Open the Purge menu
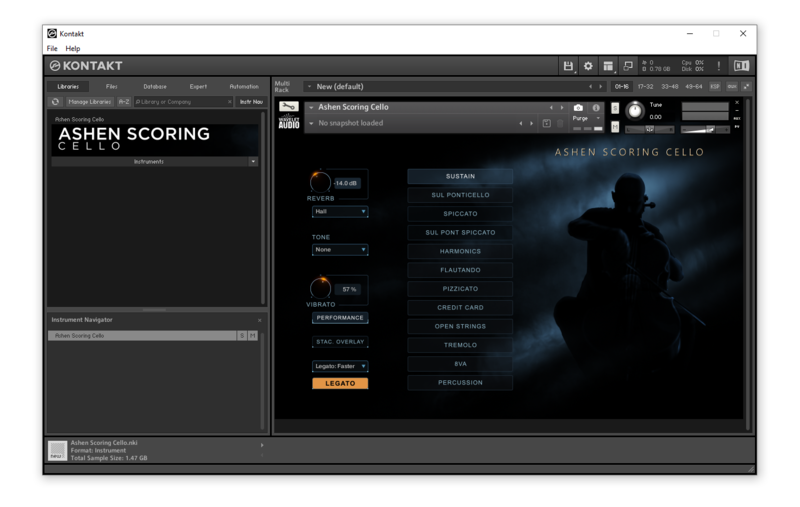Screen dimensions: 800x507 (585, 118)
